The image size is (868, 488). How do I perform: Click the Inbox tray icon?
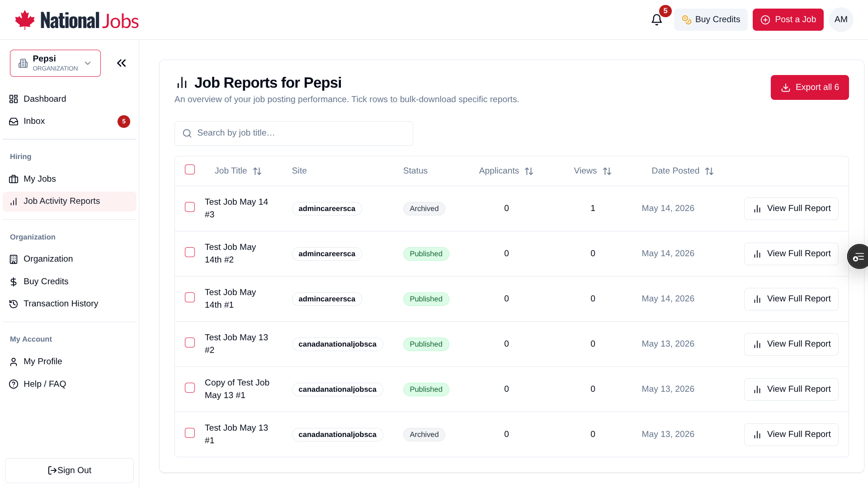pyautogui.click(x=14, y=122)
